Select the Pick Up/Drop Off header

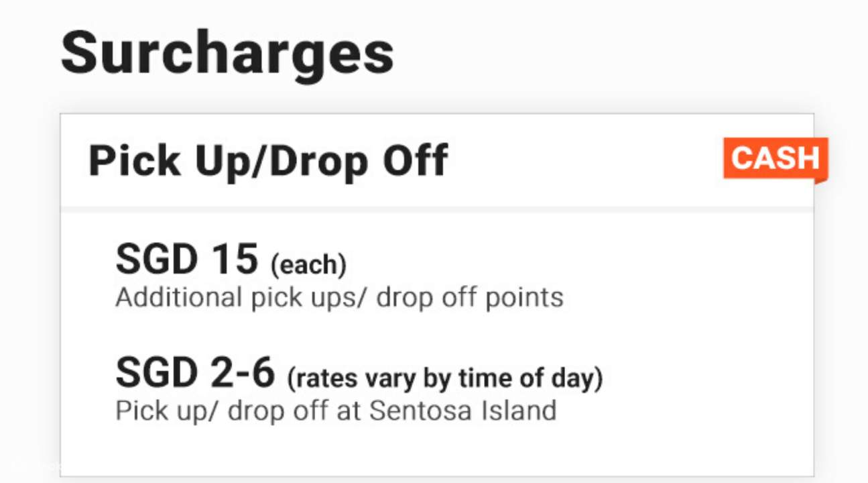click(268, 161)
